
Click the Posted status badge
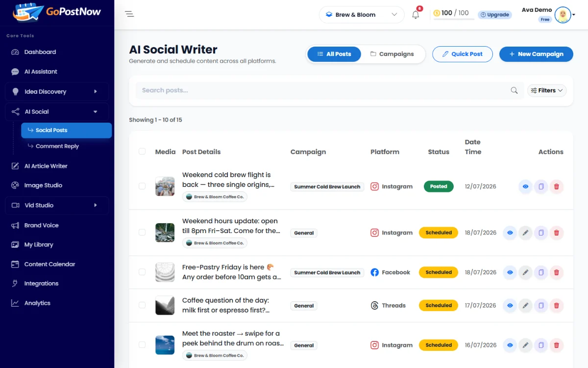click(x=439, y=186)
